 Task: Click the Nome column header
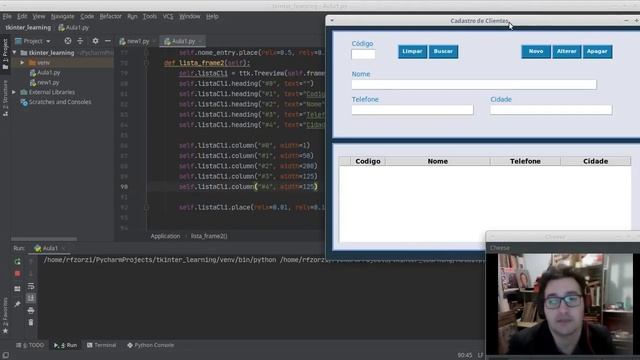(x=438, y=161)
